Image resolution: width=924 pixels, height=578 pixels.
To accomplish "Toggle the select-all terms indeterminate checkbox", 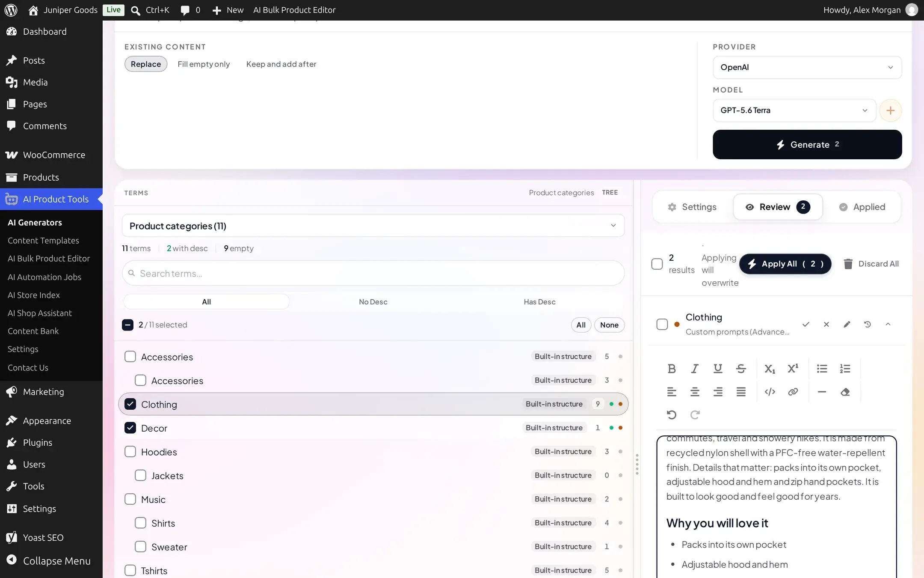I will 127,325.
